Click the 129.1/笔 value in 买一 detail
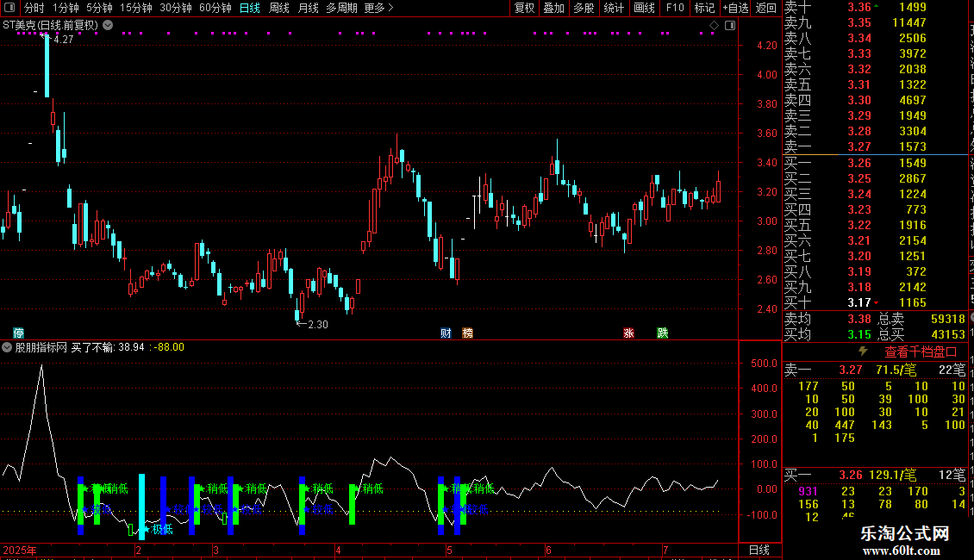Viewport: 974px width, 560px height. [x=892, y=475]
